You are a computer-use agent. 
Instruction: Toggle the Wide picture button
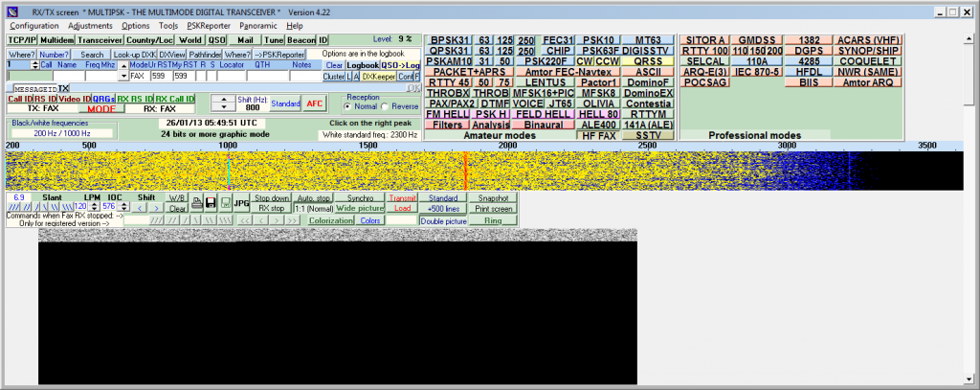pos(360,208)
